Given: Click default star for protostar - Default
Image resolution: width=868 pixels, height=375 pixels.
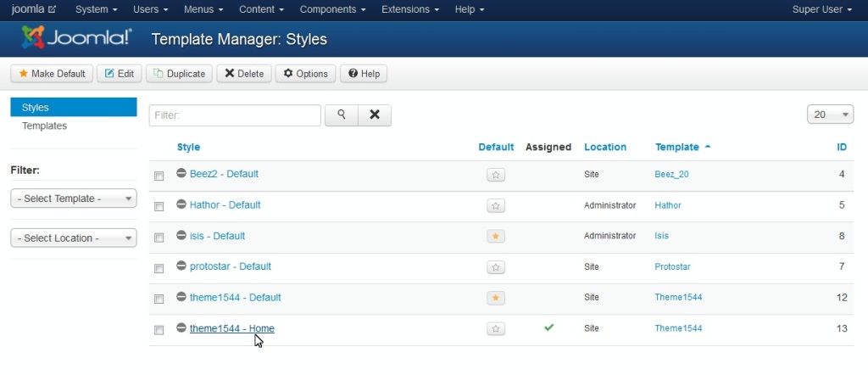Looking at the screenshot, I should (495, 267).
